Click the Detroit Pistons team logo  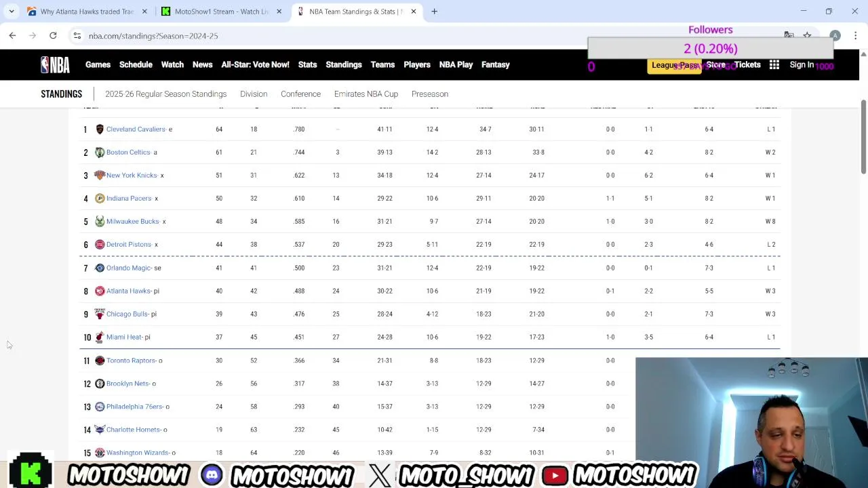pyautogui.click(x=100, y=244)
